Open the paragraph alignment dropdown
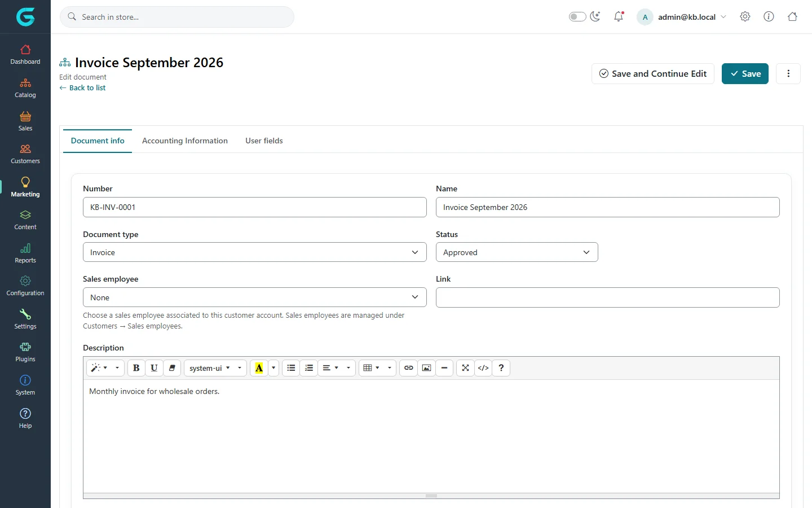The image size is (812, 508). click(x=337, y=368)
